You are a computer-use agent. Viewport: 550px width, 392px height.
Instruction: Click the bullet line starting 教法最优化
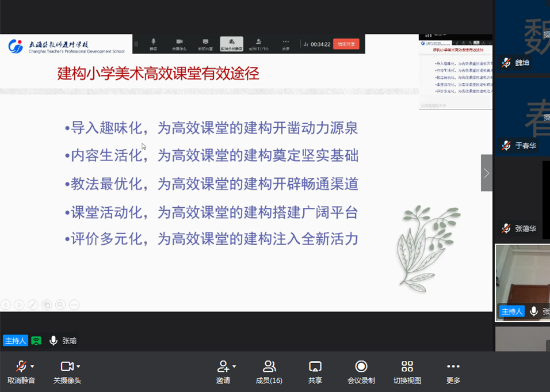pyautogui.click(x=212, y=184)
